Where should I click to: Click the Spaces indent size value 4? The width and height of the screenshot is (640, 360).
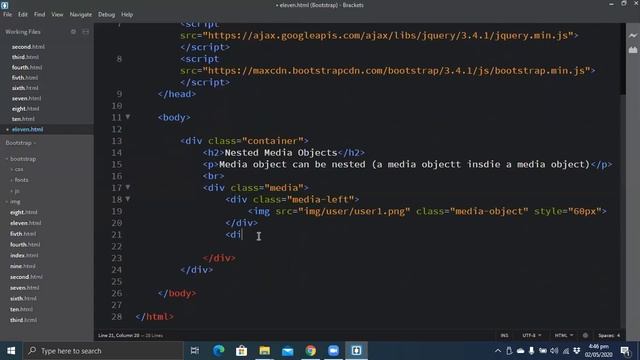click(x=618, y=335)
